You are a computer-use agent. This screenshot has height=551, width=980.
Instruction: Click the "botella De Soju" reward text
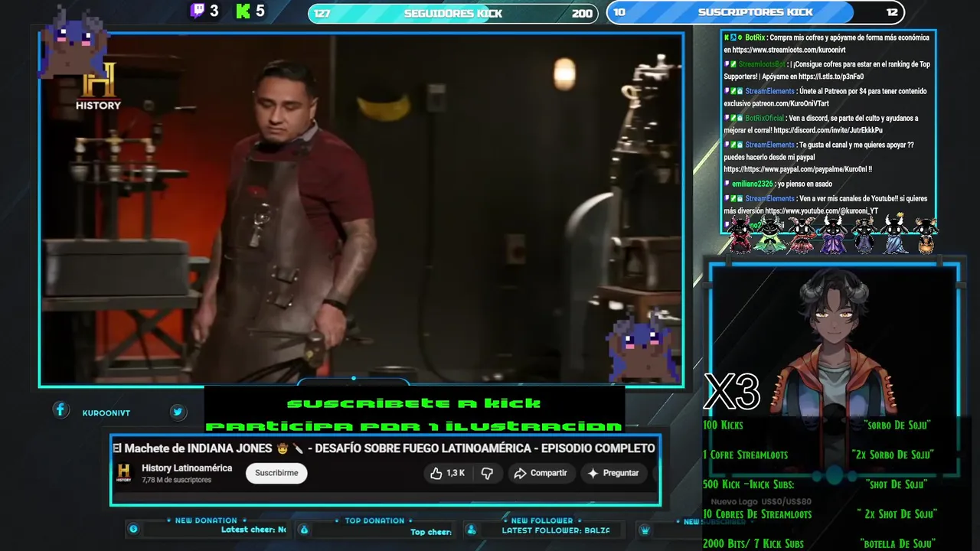pyautogui.click(x=898, y=544)
